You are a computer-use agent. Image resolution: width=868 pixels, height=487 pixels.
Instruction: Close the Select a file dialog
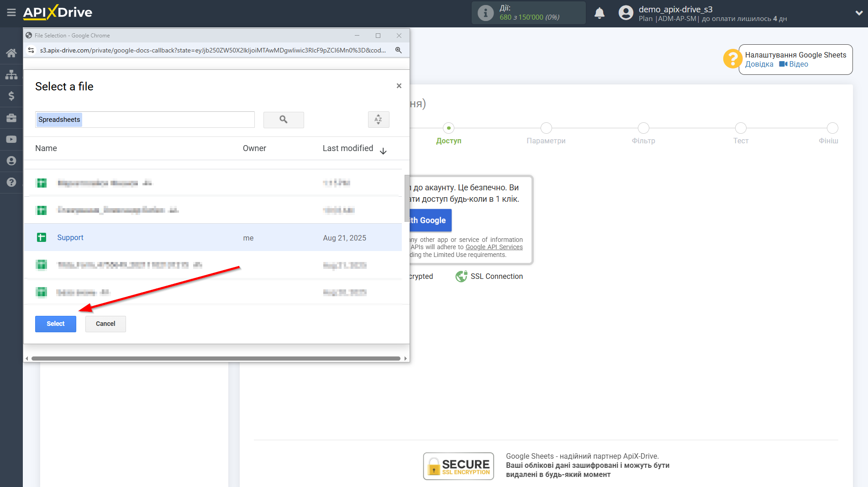(399, 86)
